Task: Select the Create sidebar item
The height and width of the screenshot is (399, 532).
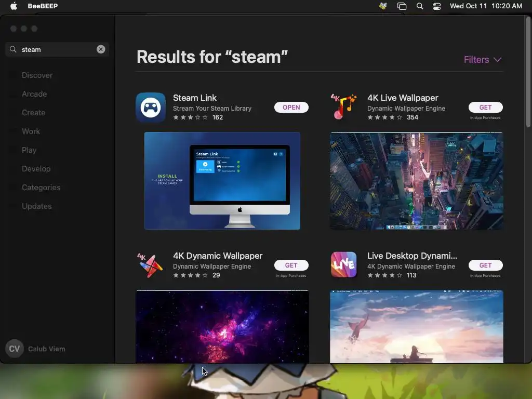Action: coord(34,113)
